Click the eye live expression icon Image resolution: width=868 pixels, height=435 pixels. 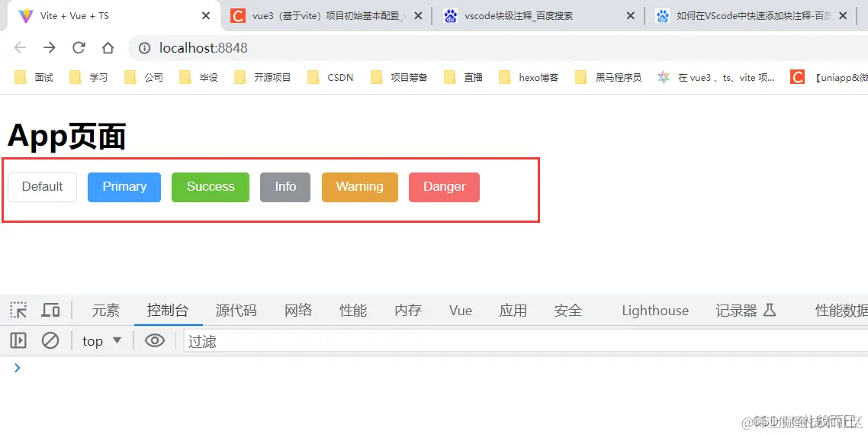pos(154,340)
